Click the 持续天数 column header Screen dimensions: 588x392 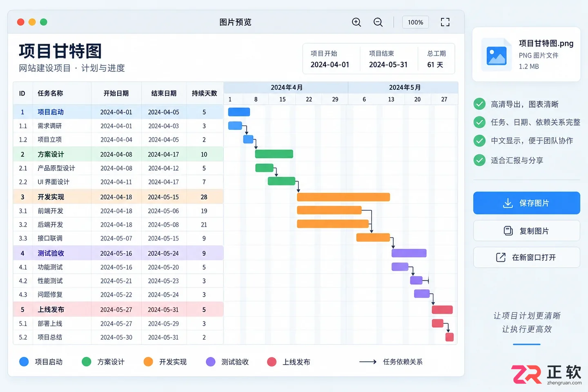pos(204,93)
